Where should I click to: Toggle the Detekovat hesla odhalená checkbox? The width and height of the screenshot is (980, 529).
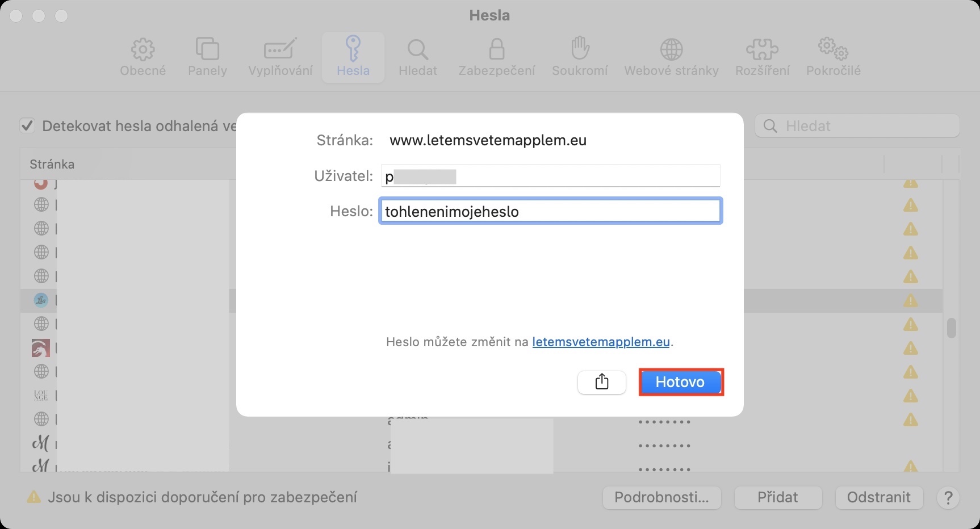click(x=27, y=125)
